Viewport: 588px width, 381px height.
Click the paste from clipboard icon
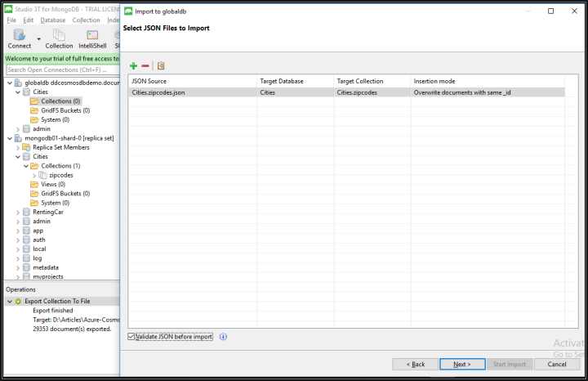161,66
